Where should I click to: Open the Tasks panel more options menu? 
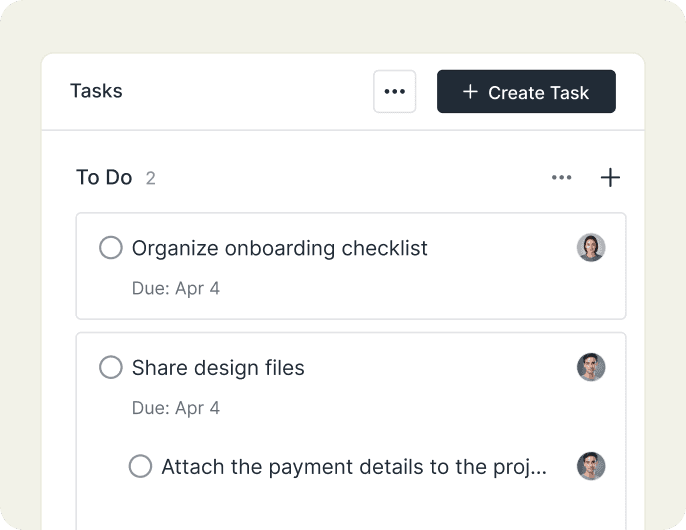395,92
